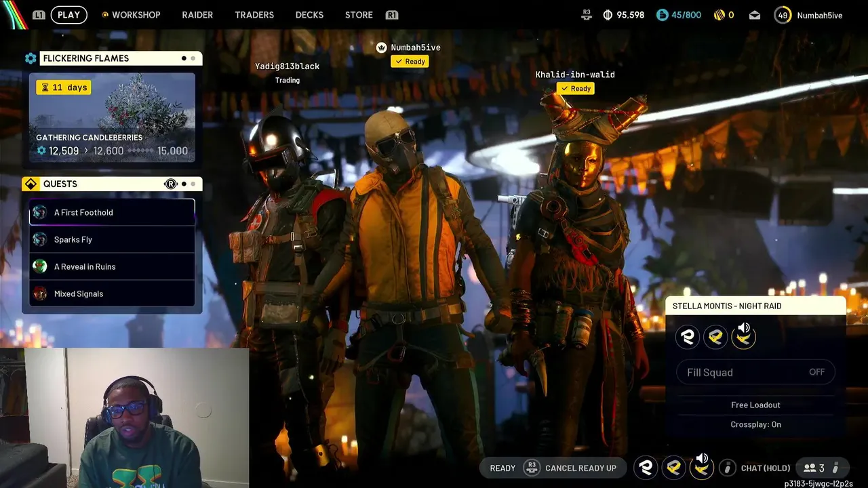Switch to the WORKSHOP tab
868x488 pixels.
[131, 15]
